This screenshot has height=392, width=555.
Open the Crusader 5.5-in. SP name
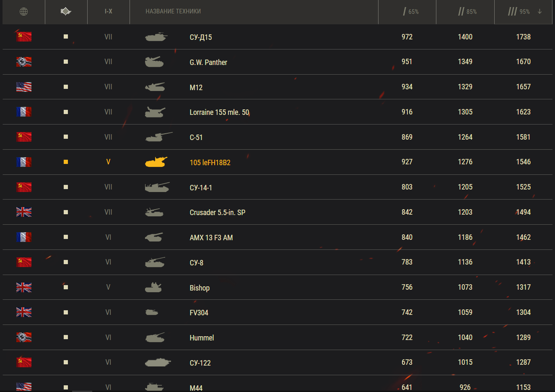click(217, 213)
